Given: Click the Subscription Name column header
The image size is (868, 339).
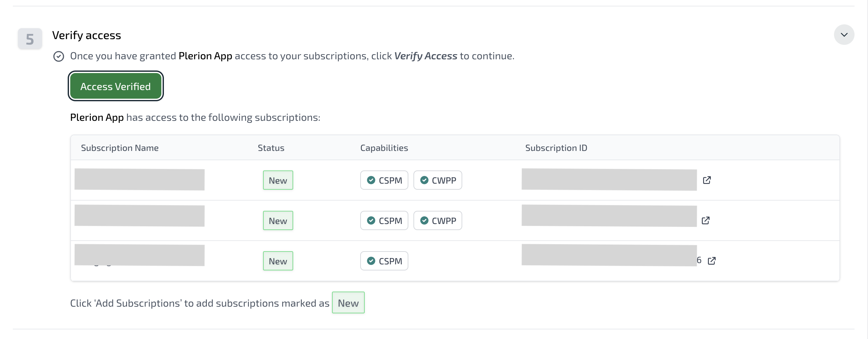Looking at the screenshot, I should (x=120, y=148).
